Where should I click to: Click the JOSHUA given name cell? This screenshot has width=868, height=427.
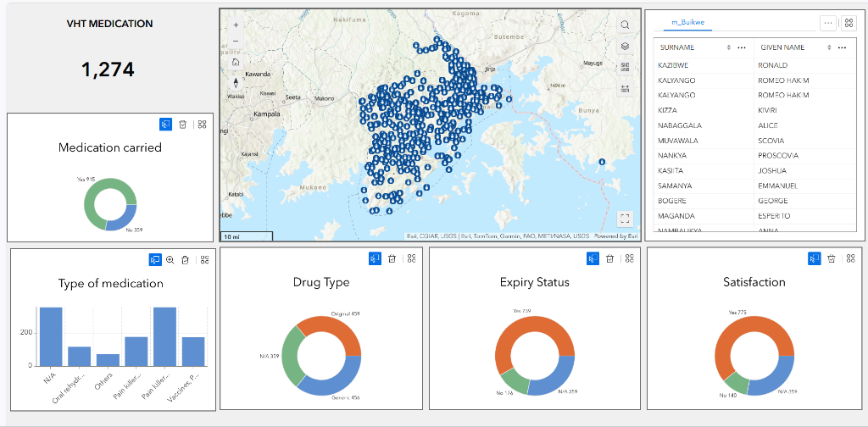pyautogui.click(x=805, y=170)
